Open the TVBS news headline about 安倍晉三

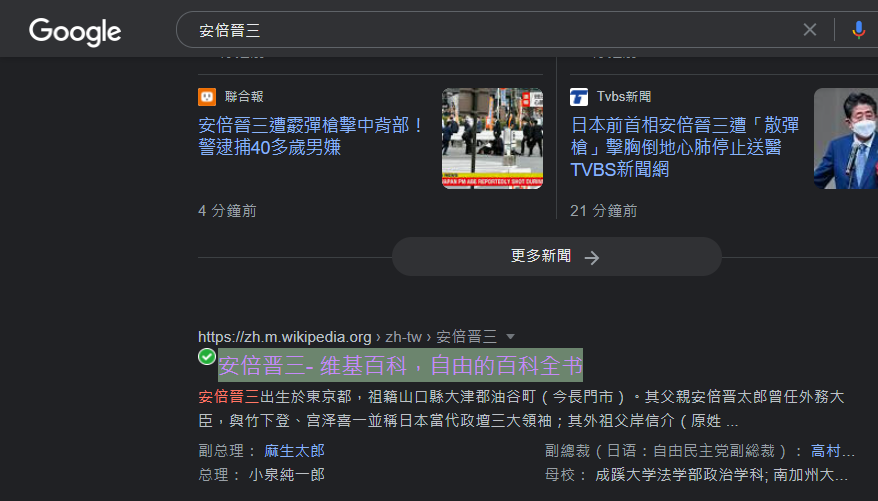pyautogui.click(x=684, y=147)
